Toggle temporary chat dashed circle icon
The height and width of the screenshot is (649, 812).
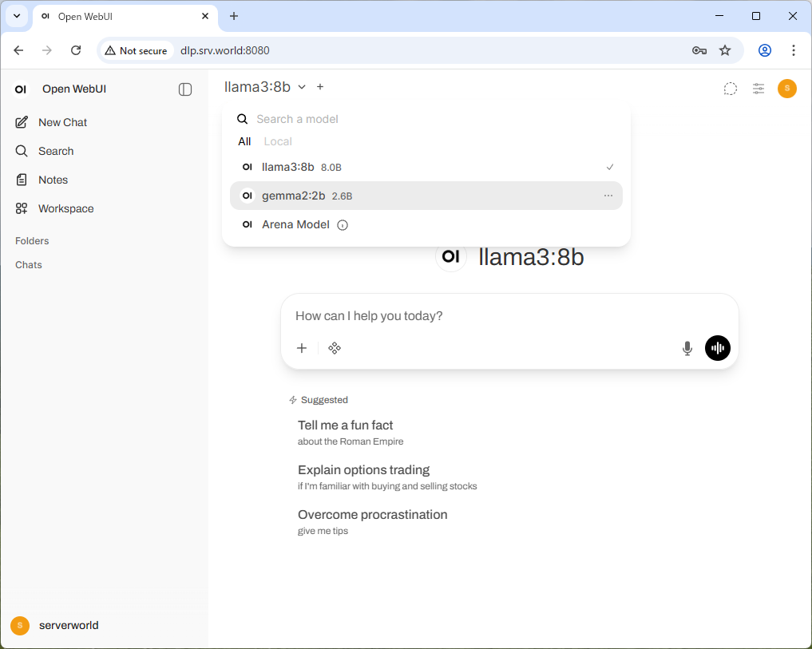(730, 89)
